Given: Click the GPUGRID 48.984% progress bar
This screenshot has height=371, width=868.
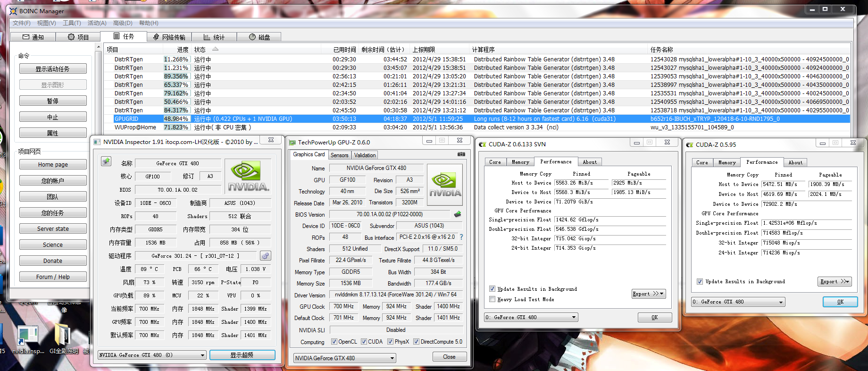Looking at the screenshot, I should [x=176, y=119].
